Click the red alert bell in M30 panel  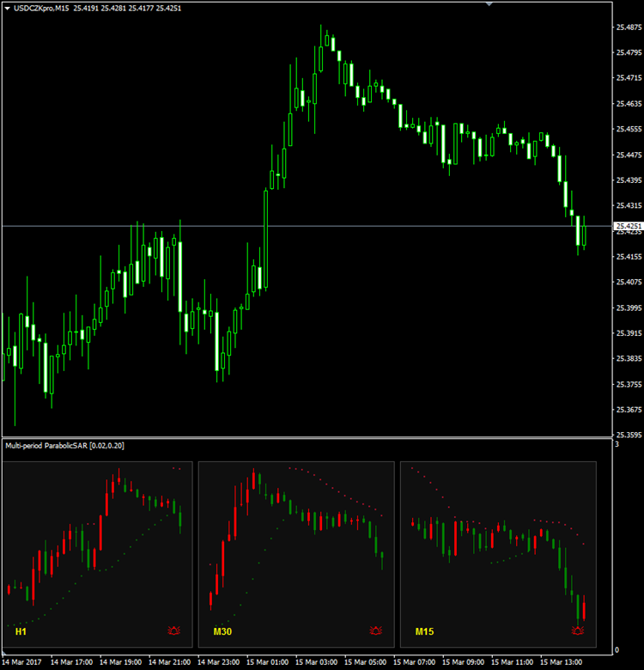point(376,630)
